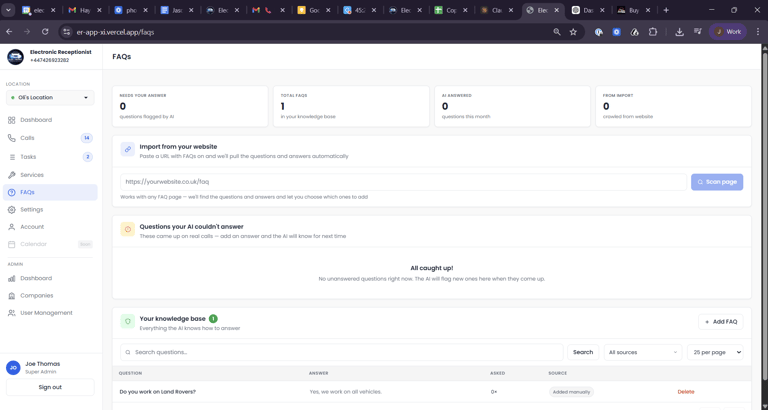Click the Settings gear icon

[12, 210]
